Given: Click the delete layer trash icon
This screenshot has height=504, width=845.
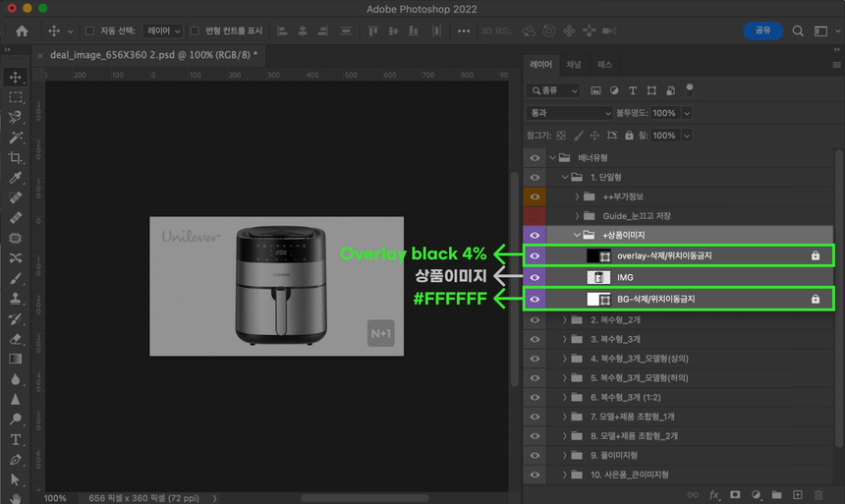Looking at the screenshot, I should (x=818, y=495).
